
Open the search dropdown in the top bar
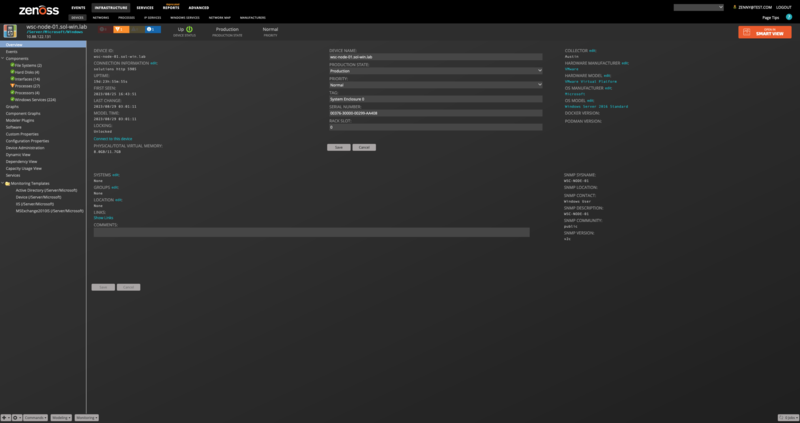720,7
